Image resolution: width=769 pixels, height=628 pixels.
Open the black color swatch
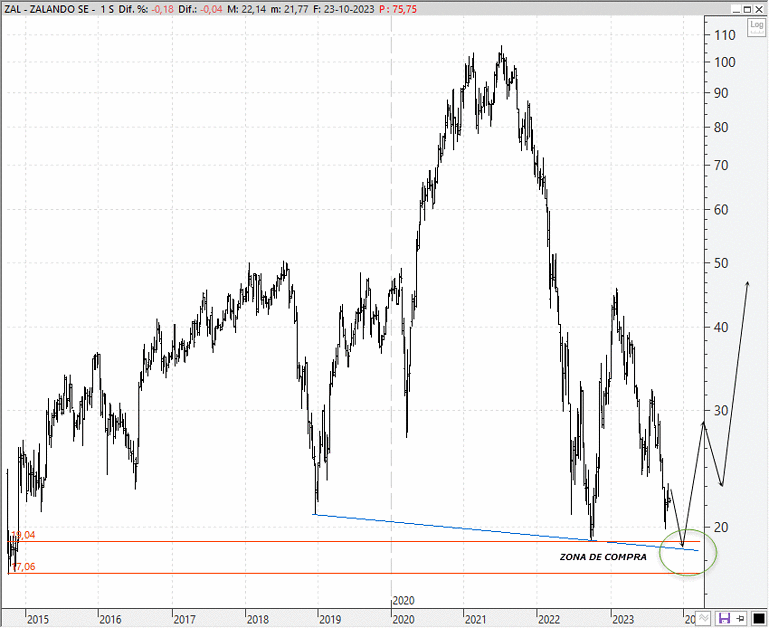click(759, 618)
